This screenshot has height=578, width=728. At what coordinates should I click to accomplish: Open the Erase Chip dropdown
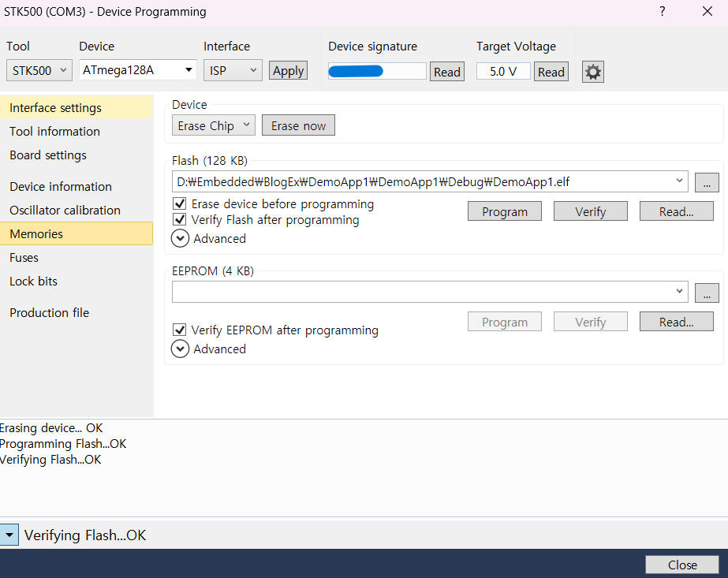[214, 125]
